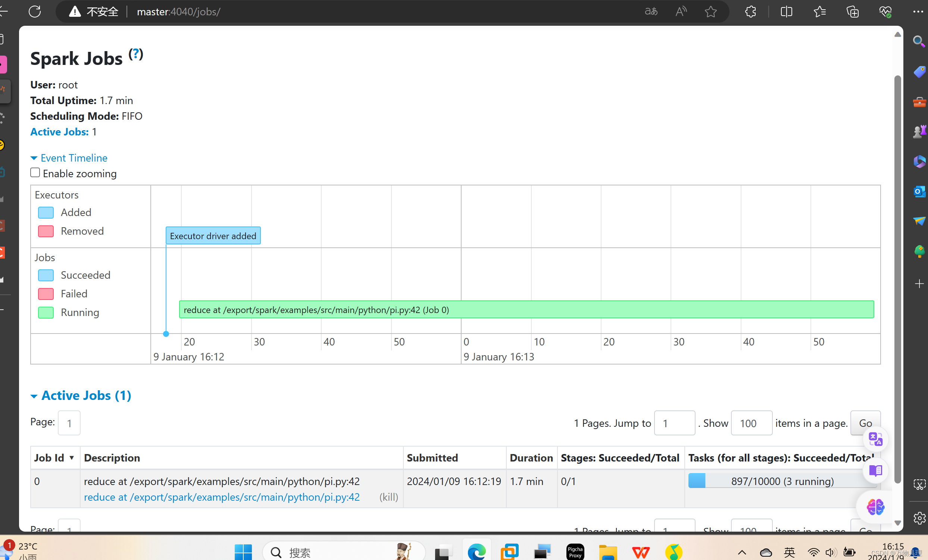Open the translate page icon in address bar
Viewport: 928px width, 560px height.
(651, 11)
